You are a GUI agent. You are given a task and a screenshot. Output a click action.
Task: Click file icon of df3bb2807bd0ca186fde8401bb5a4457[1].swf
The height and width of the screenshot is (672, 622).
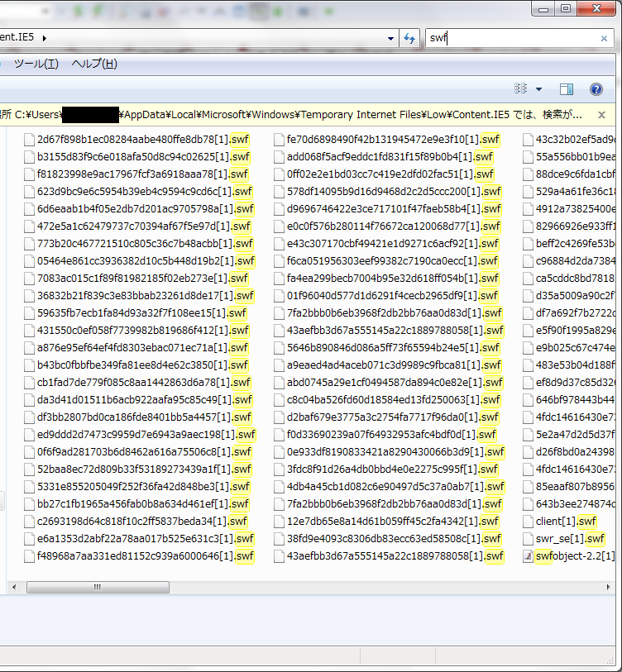(x=29, y=417)
